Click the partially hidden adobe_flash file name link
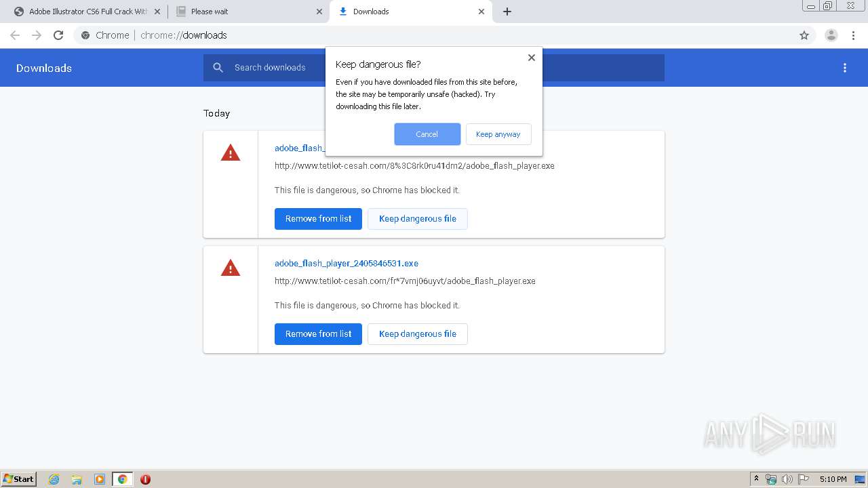Screen dimensions: 868x488 click(x=299, y=148)
